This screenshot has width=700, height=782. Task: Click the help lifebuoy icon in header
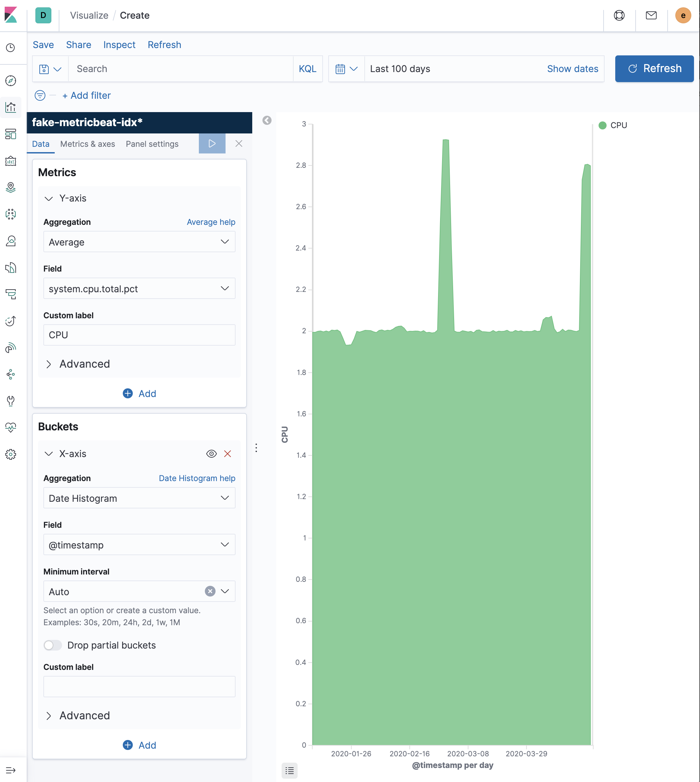click(x=619, y=15)
